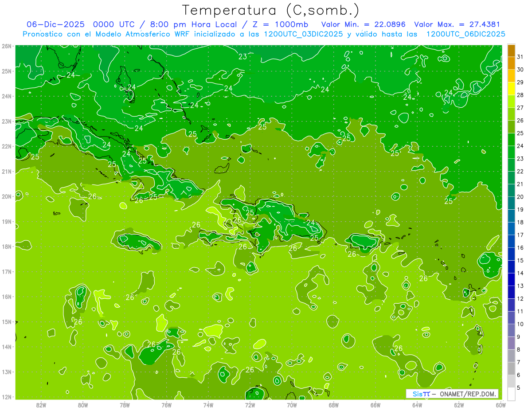Select the gray colorbar swatch between 6 and 7

511,368
